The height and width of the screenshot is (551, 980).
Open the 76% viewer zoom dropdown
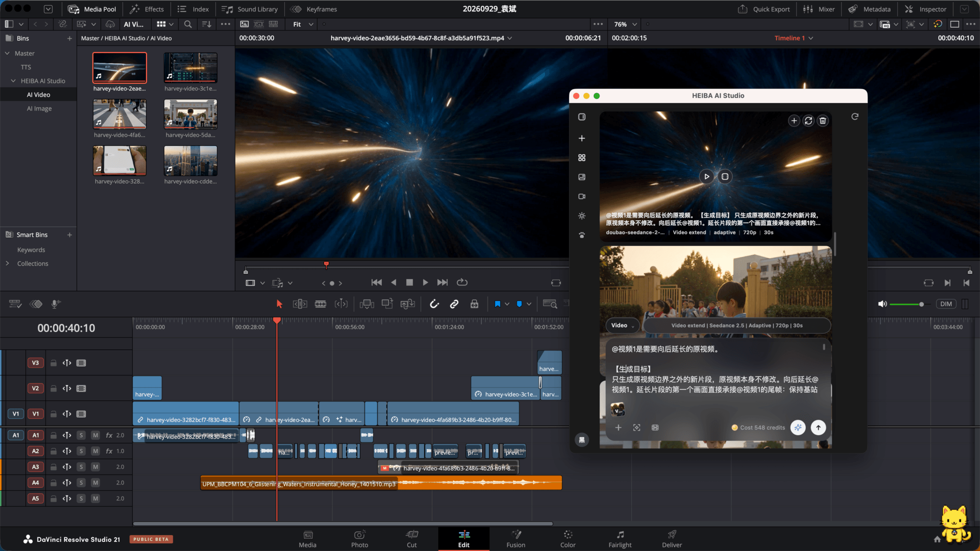(x=625, y=24)
